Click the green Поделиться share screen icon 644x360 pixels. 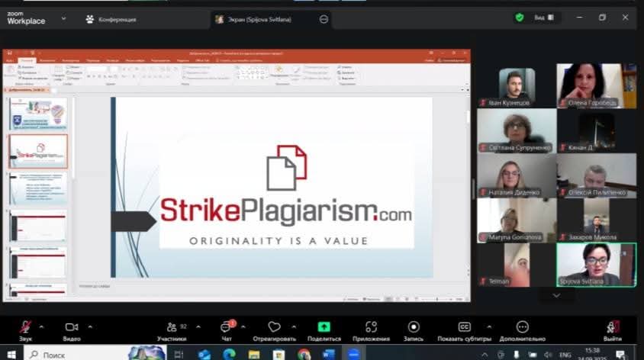click(324, 327)
